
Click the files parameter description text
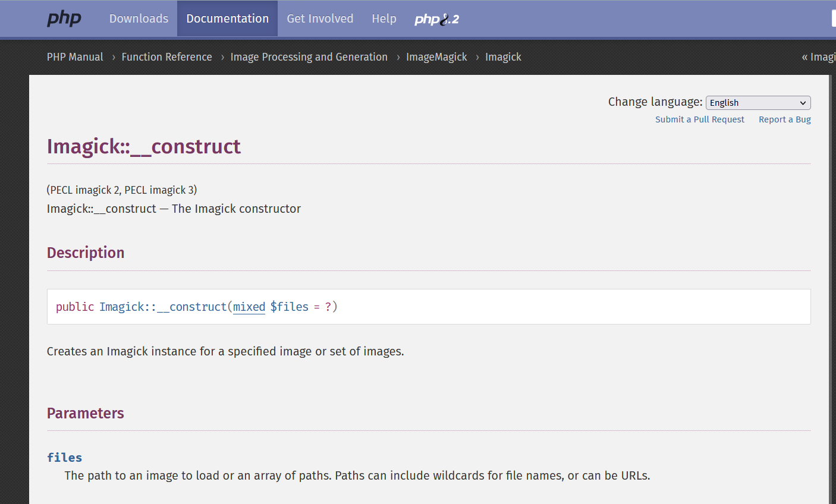pyautogui.click(x=357, y=475)
